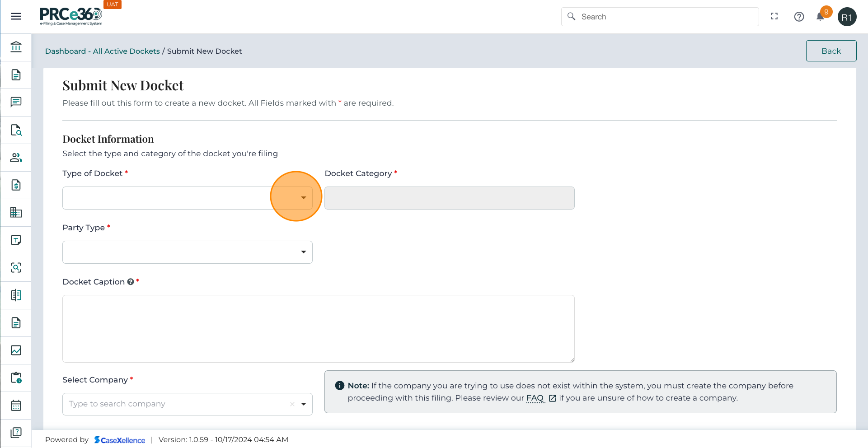Open the chat message sidebar icon

16,102
